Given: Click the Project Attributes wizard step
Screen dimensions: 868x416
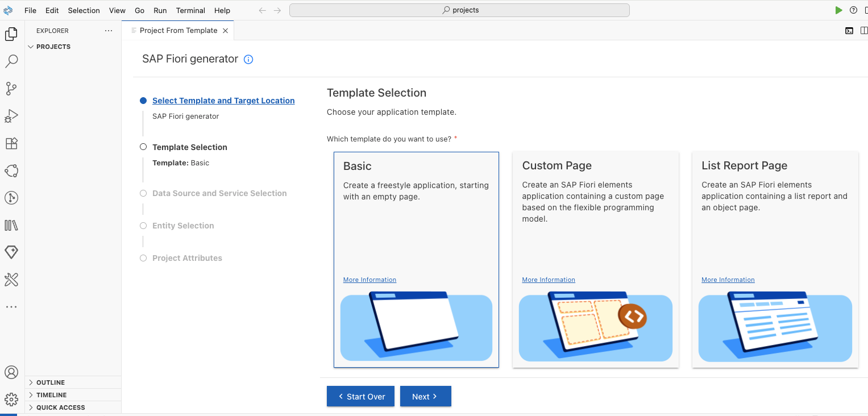Looking at the screenshot, I should click(187, 258).
